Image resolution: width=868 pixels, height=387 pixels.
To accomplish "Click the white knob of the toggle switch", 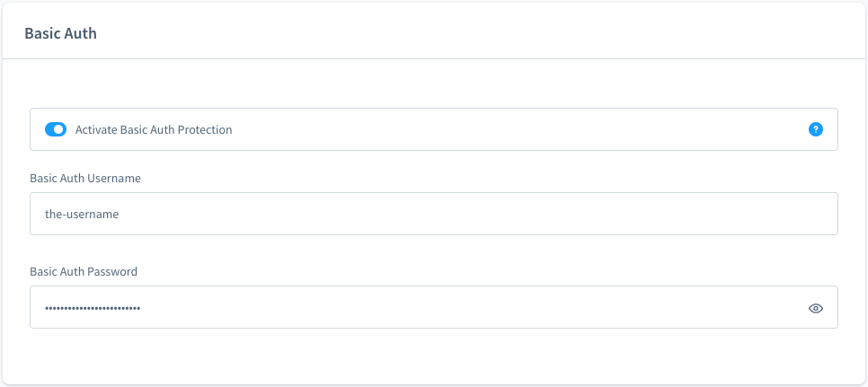I will point(58,129).
